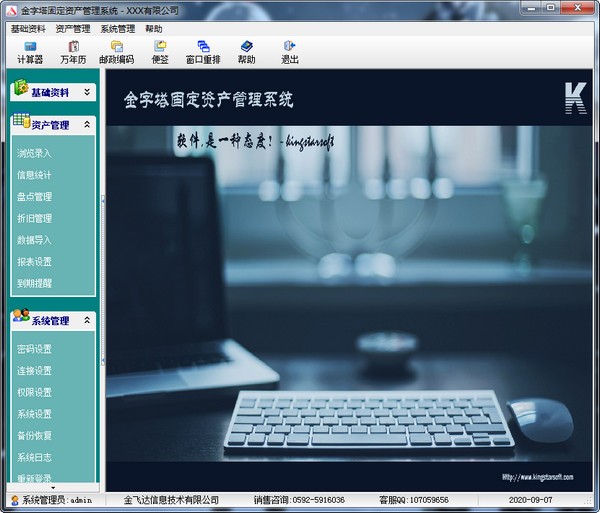
Task: Click the 系统管理 panel users icon
Action: click(21, 315)
